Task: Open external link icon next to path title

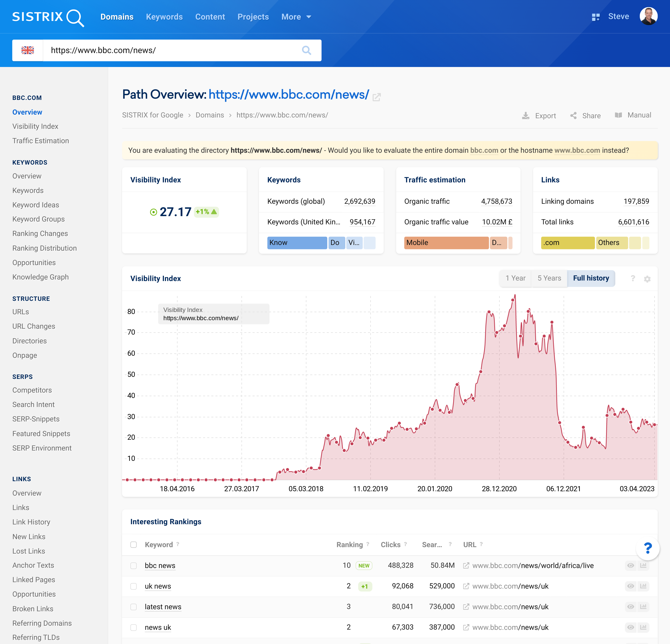Action: 376,97
